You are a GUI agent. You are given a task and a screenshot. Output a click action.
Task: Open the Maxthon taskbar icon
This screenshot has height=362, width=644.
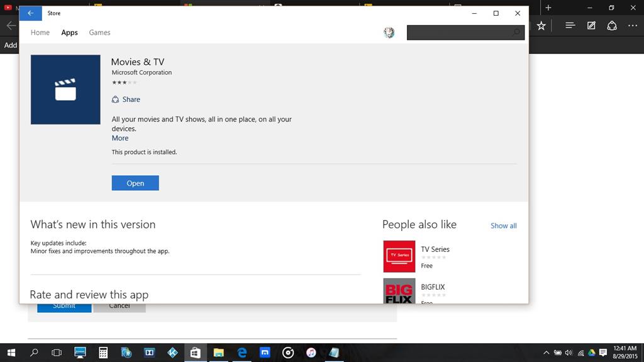265,353
